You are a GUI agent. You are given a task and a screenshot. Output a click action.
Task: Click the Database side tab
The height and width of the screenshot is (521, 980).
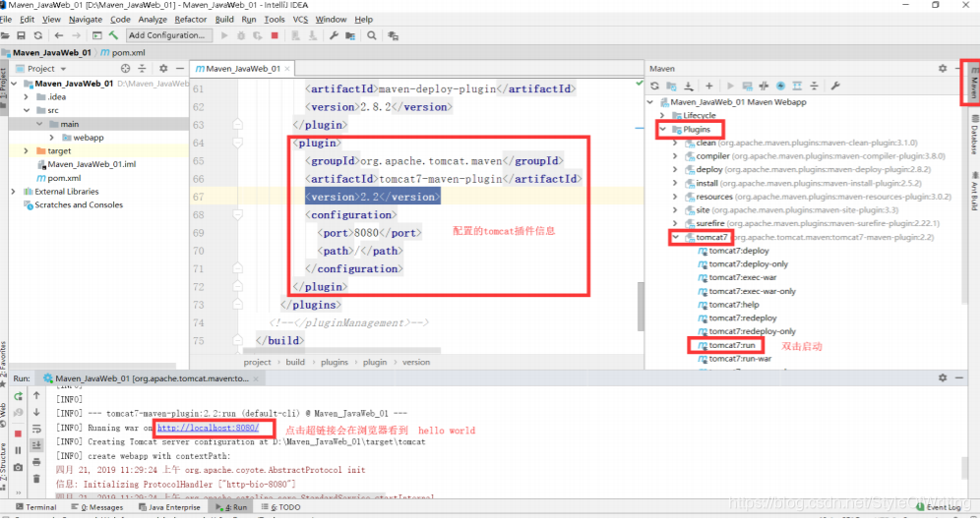point(974,135)
